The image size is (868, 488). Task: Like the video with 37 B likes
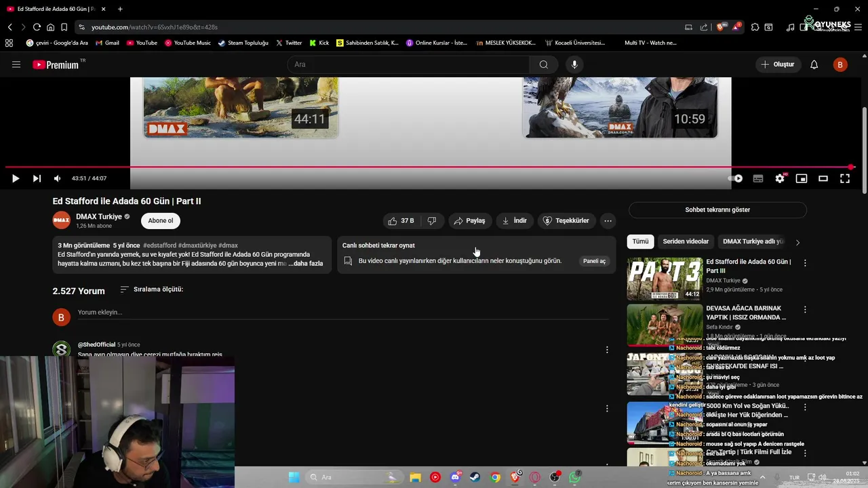pos(401,221)
